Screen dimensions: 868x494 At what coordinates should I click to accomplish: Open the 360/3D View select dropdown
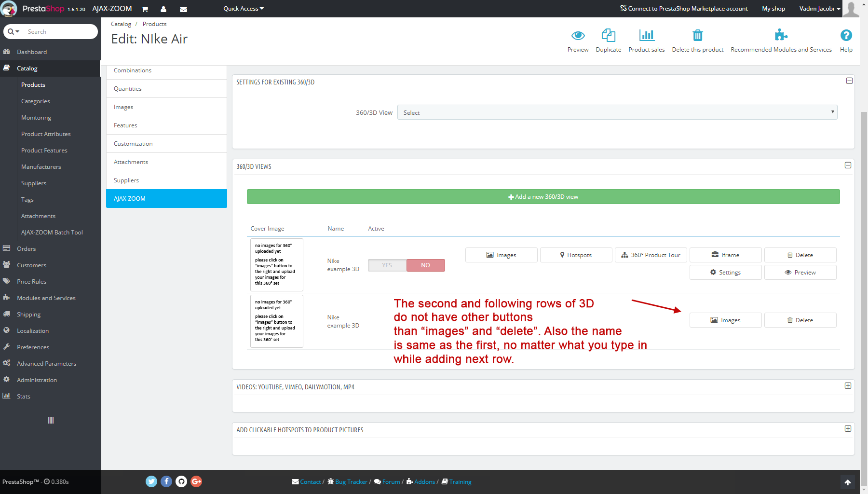click(x=617, y=112)
